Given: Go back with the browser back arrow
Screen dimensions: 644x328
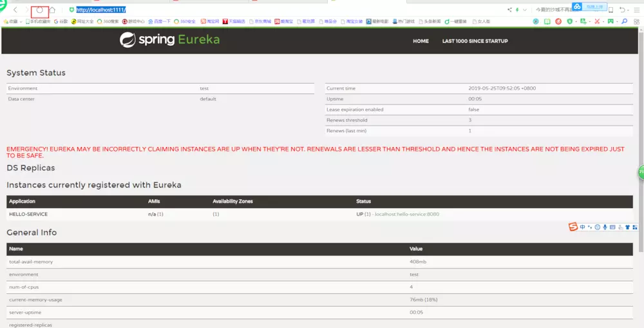Looking at the screenshot, I should [15, 10].
